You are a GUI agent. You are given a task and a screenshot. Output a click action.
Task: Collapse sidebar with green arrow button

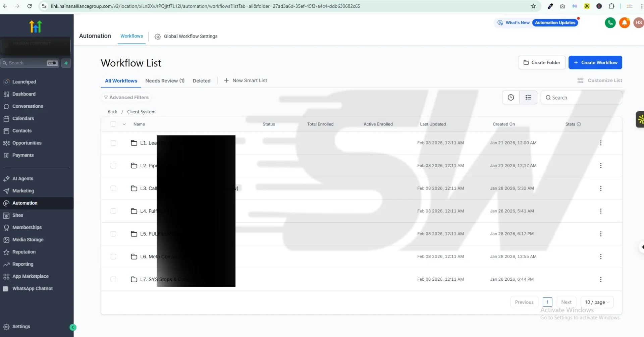73,328
